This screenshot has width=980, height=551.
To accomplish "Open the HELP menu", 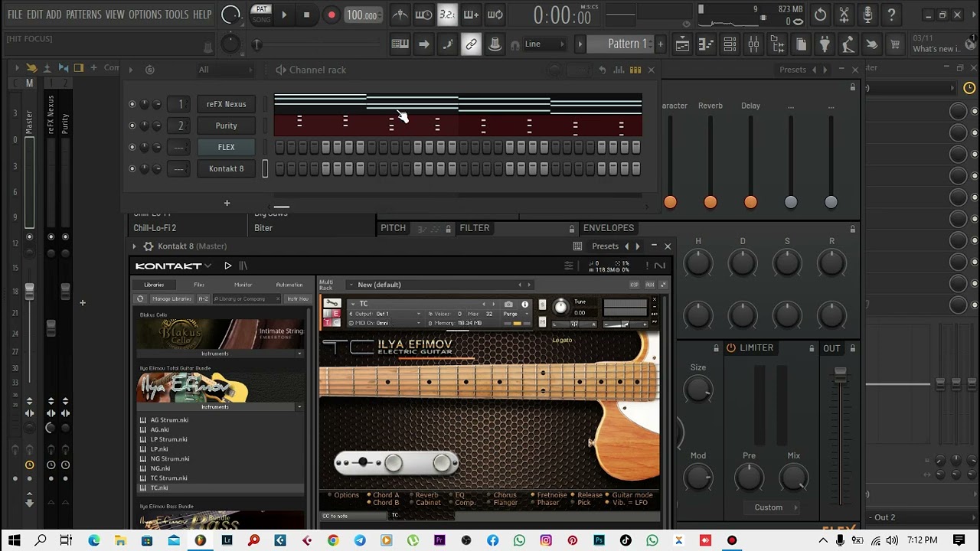I will (202, 15).
